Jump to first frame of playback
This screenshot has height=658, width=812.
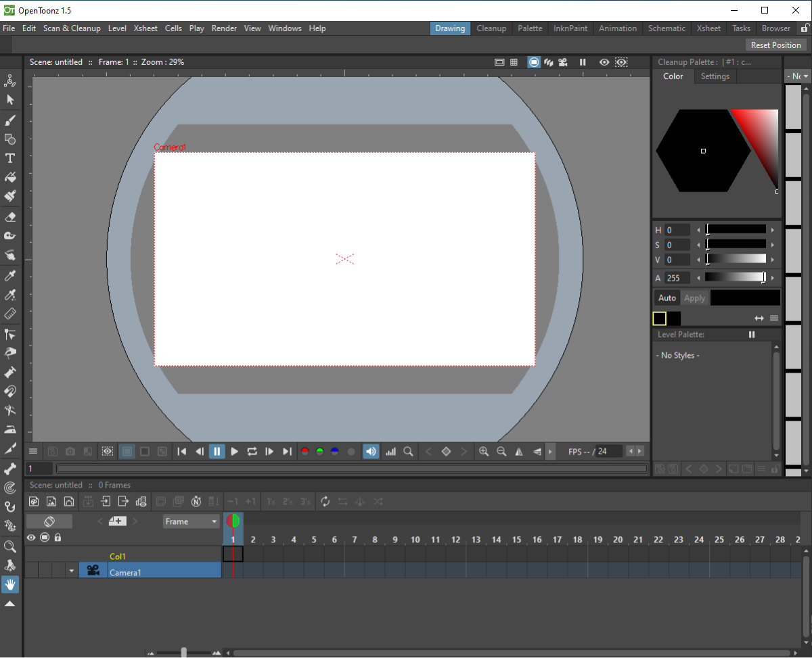tap(181, 452)
